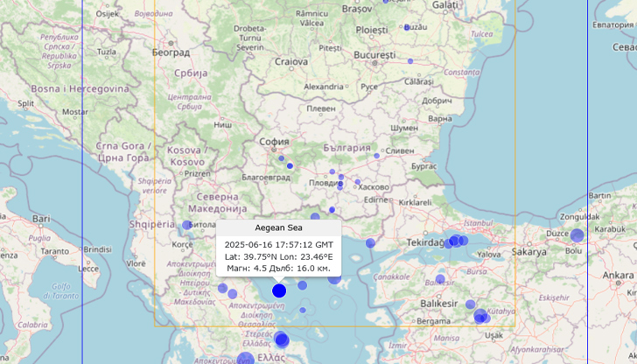
Task: Select the earthquake marker near Хасково
Action: click(x=357, y=182)
